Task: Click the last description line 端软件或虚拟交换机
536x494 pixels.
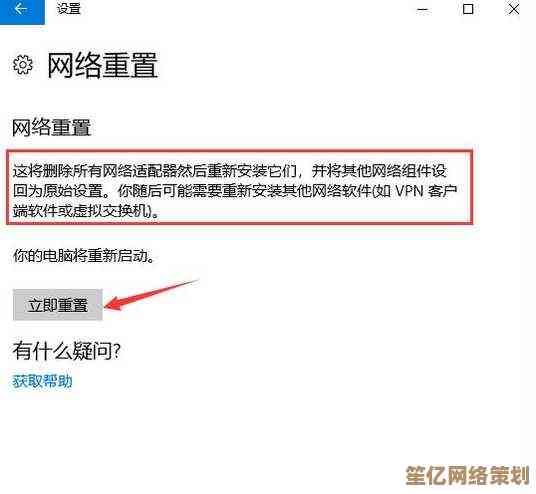Action: [x=86, y=211]
